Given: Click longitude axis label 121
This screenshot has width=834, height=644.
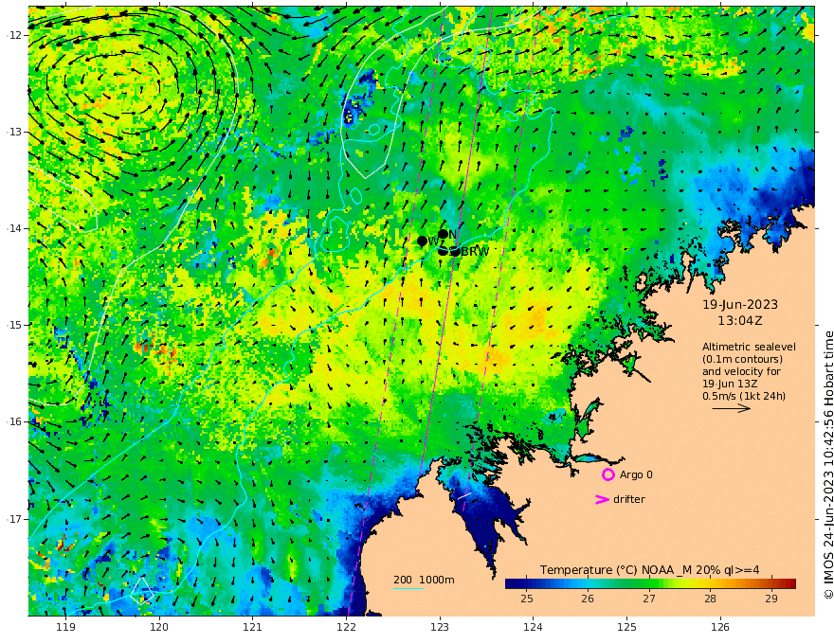Looking at the screenshot, I should pyautogui.click(x=253, y=627).
